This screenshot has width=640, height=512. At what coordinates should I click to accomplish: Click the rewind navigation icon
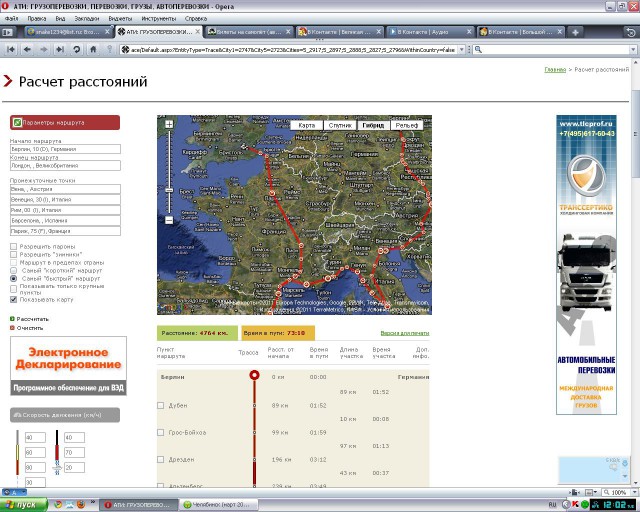pyautogui.click(x=11, y=49)
